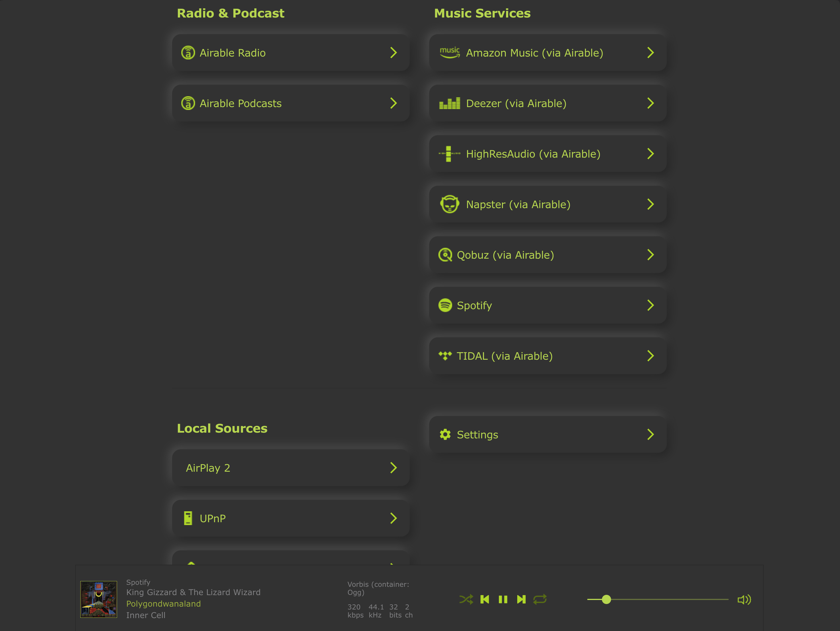840x631 pixels.
Task: Click the album artwork thumbnail
Action: (98, 599)
